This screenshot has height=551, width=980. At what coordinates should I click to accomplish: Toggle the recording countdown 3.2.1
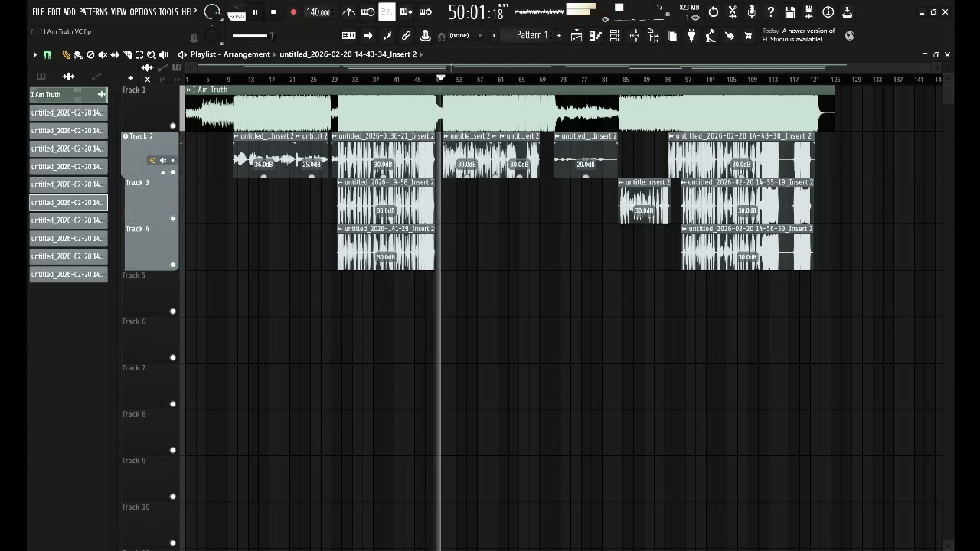[387, 12]
